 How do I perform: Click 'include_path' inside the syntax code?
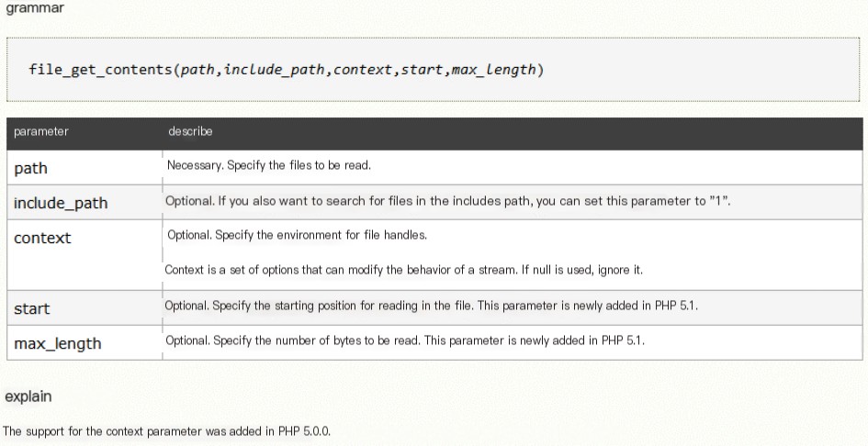point(274,70)
